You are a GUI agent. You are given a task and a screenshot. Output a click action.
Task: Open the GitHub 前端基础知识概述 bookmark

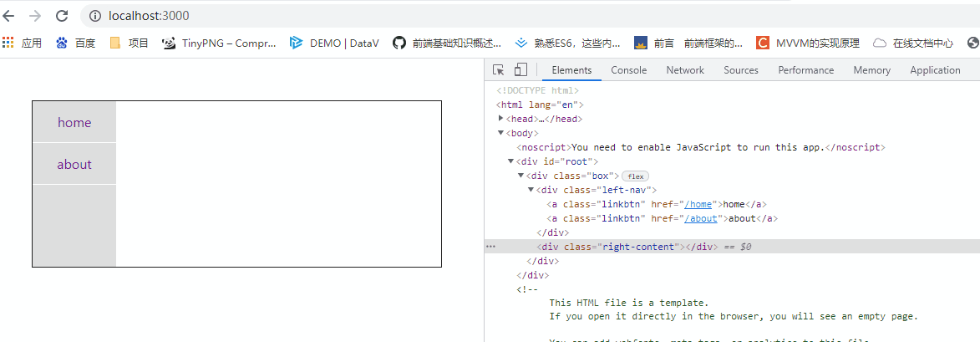[x=447, y=43]
